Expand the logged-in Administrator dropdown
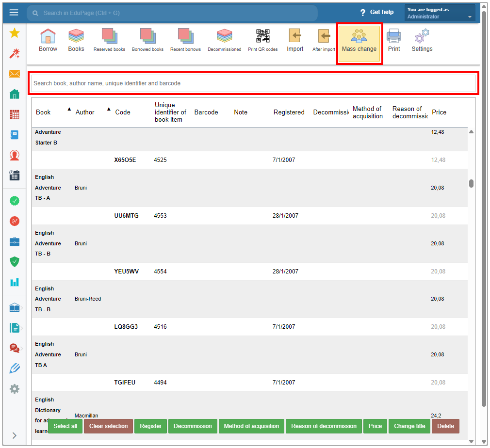490x448 pixels. pos(440,13)
